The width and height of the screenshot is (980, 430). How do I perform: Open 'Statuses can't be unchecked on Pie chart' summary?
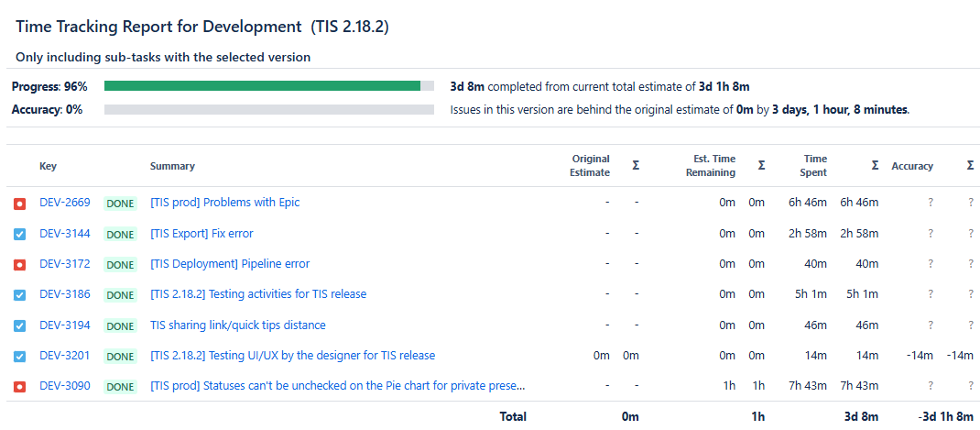[x=337, y=386]
